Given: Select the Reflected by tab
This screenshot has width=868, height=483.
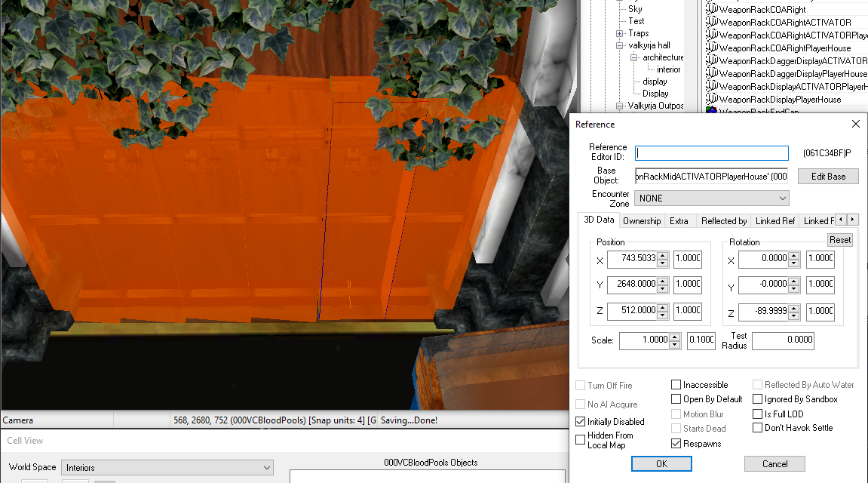Looking at the screenshot, I should tap(723, 221).
